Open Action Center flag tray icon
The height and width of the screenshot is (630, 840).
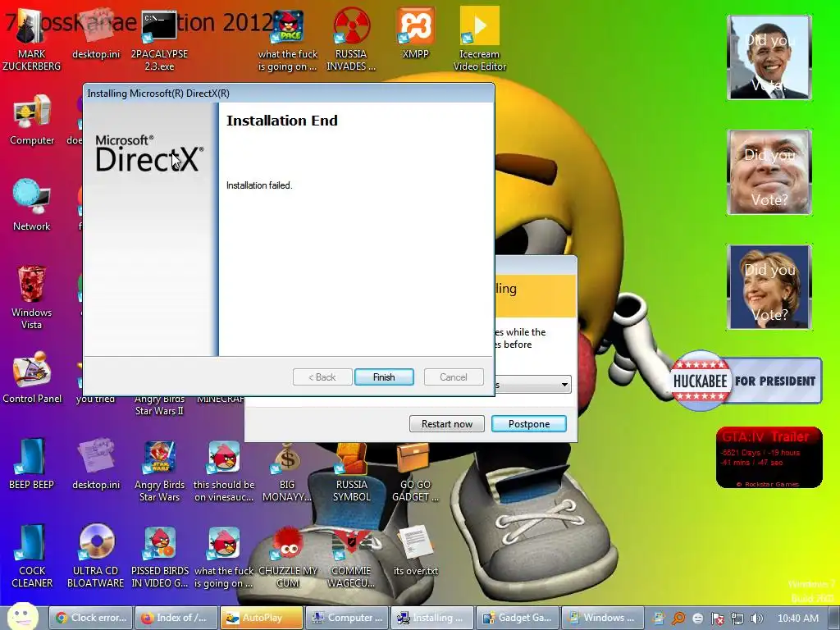(718, 619)
